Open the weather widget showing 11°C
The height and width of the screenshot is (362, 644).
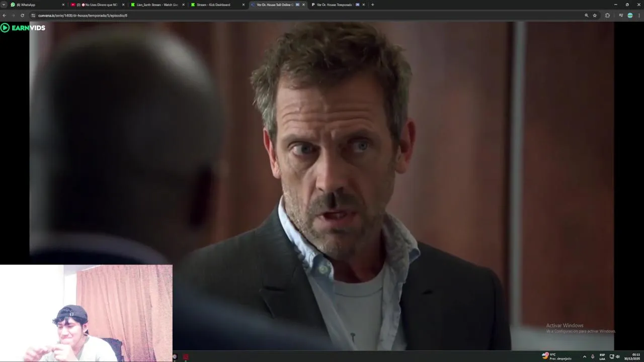tap(556, 356)
